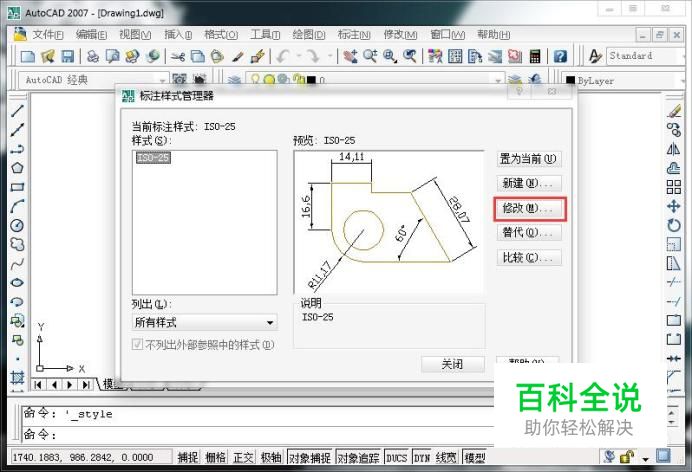This screenshot has width=692, height=472.
Task: Toggle 栅格 grid display in status bar
Action: [x=215, y=457]
